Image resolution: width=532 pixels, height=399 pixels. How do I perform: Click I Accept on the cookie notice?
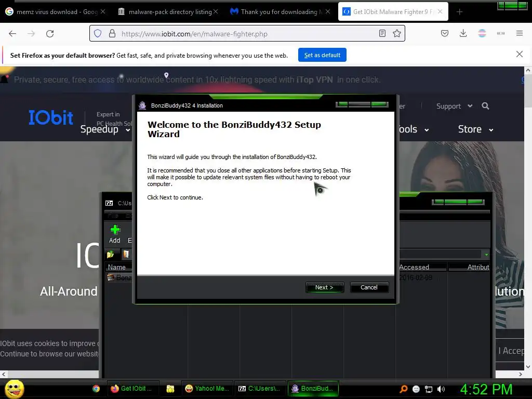pyautogui.click(x=511, y=351)
